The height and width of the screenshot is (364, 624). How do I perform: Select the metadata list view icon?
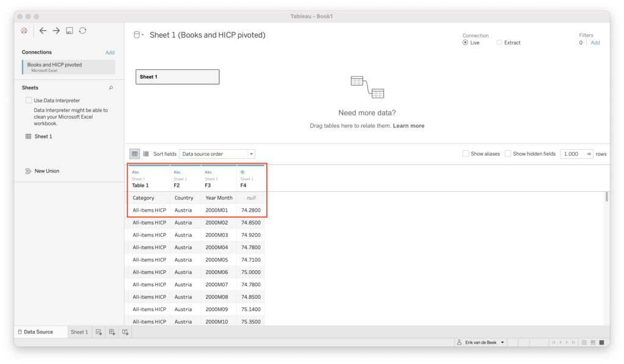[x=145, y=153]
